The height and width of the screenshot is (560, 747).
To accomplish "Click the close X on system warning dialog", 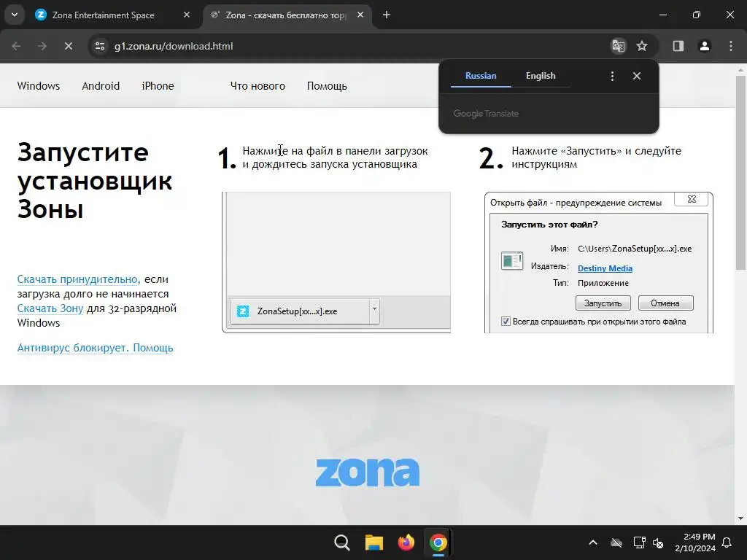I will pos(692,199).
